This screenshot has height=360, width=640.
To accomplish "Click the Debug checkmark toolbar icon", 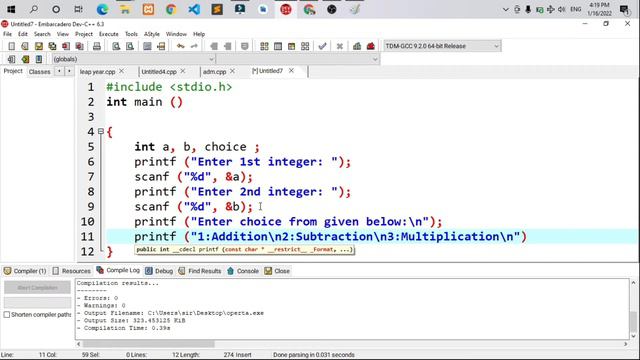I will click(x=322, y=46).
